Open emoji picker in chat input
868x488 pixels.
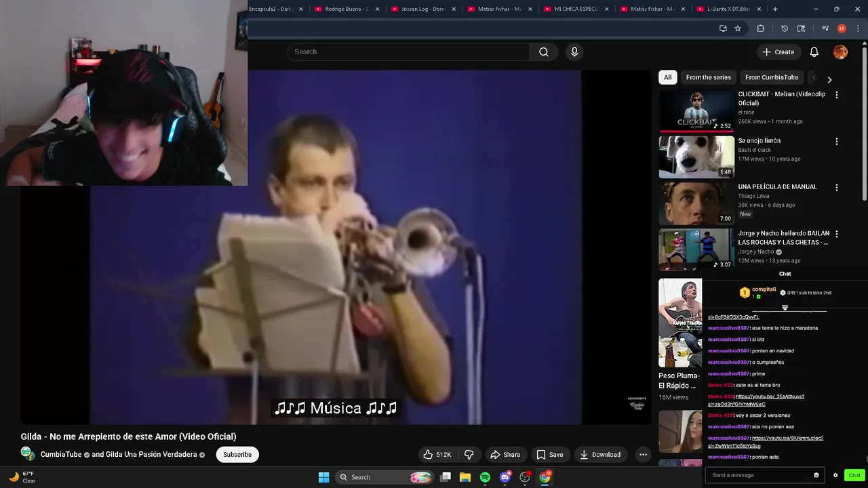pos(816,475)
